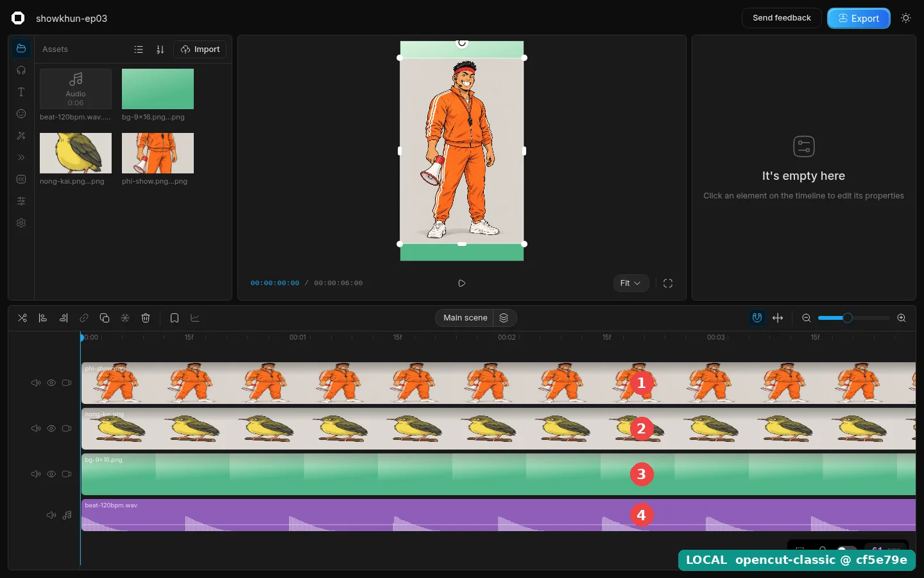Click the split-right tool in timeline toolbar
924x578 pixels.
(64, 318)
